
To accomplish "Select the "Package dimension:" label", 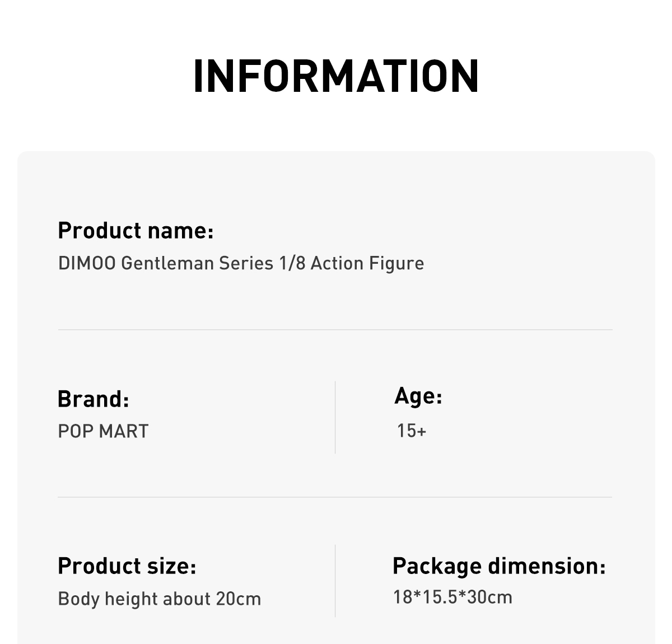I will (499, 566).
